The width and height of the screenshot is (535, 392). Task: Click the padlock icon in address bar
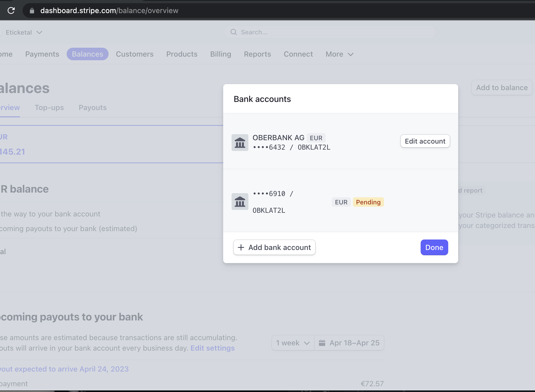point(32,10)
